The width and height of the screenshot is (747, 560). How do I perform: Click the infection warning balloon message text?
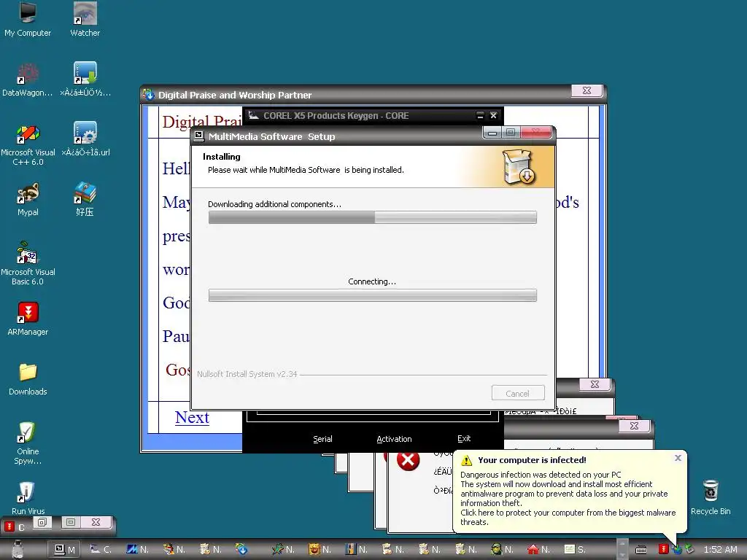click(x=568, y=498)
